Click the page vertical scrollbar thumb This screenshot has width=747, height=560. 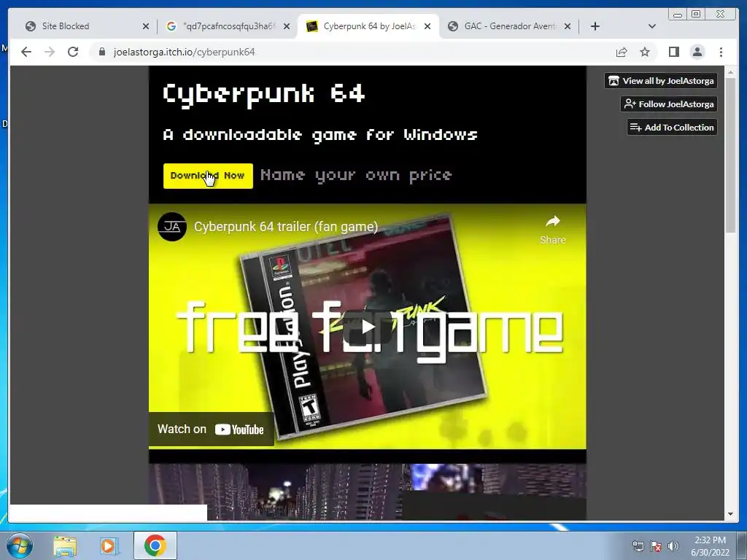[x=730, y=155]
